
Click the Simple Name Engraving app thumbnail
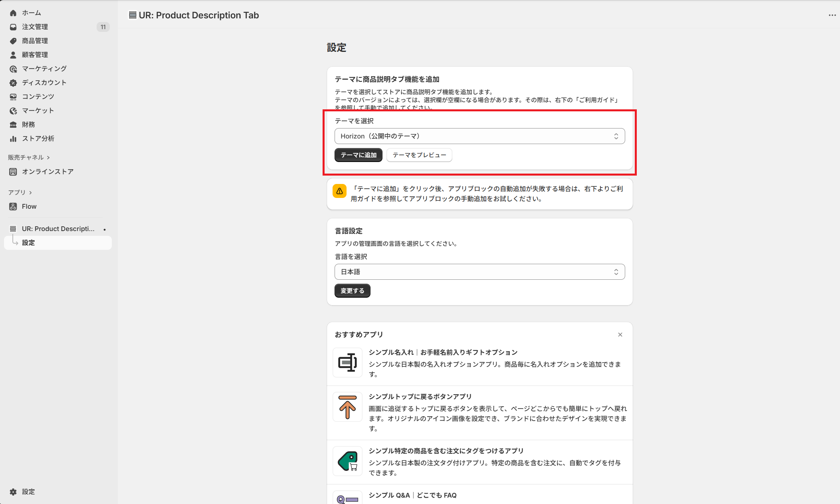point(347,362)
